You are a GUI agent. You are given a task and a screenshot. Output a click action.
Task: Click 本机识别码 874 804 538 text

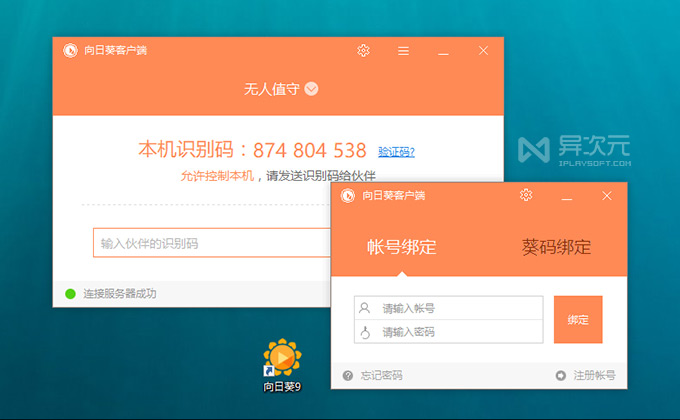[252, 150]
